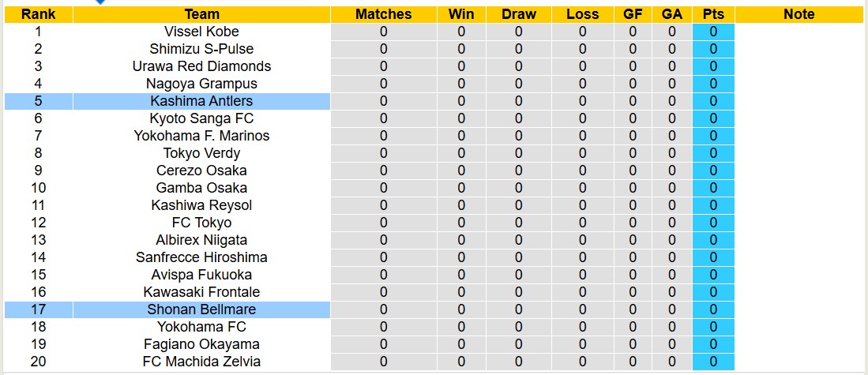Click the Note column header
The width and height of the screenshot is (868, 375).
pyautogui.click(x=799, y=14)
